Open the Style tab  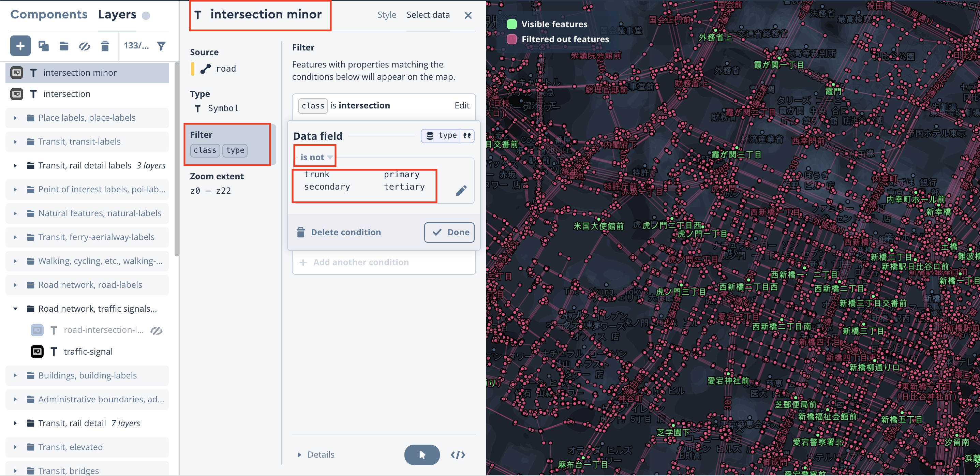387,15
